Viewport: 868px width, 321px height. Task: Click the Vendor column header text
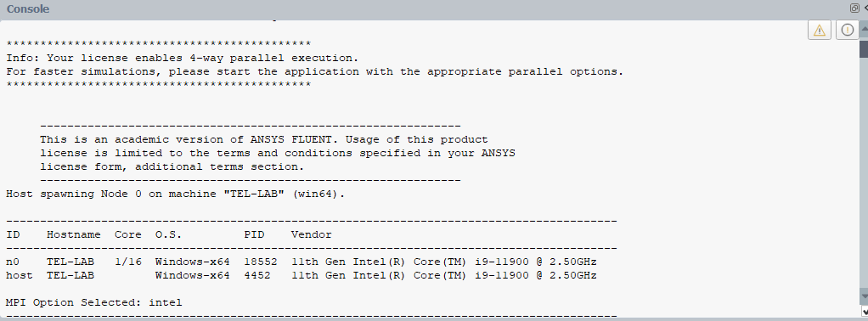pos(312,234)
